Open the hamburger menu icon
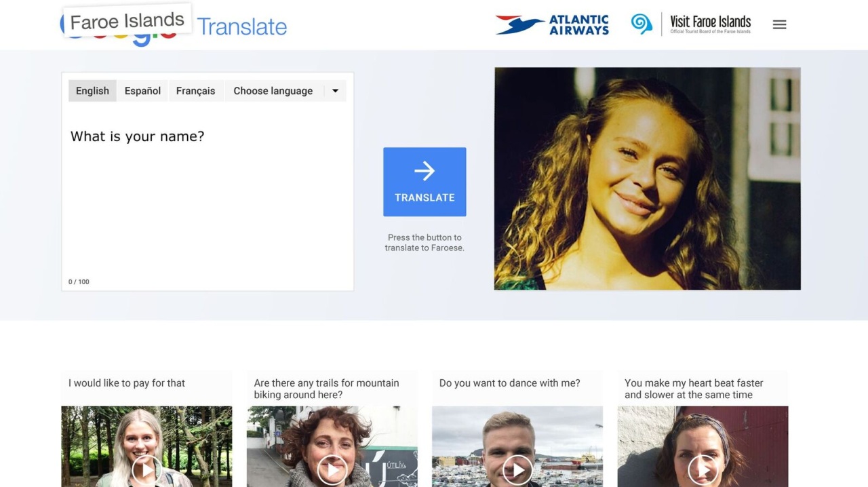868x487 pixels. coord(779,24)
